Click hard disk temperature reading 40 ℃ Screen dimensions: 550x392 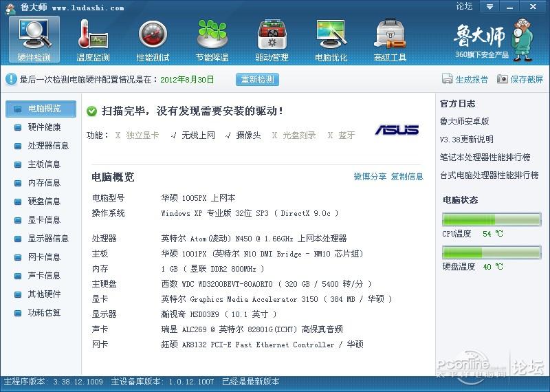coord(493,267)
